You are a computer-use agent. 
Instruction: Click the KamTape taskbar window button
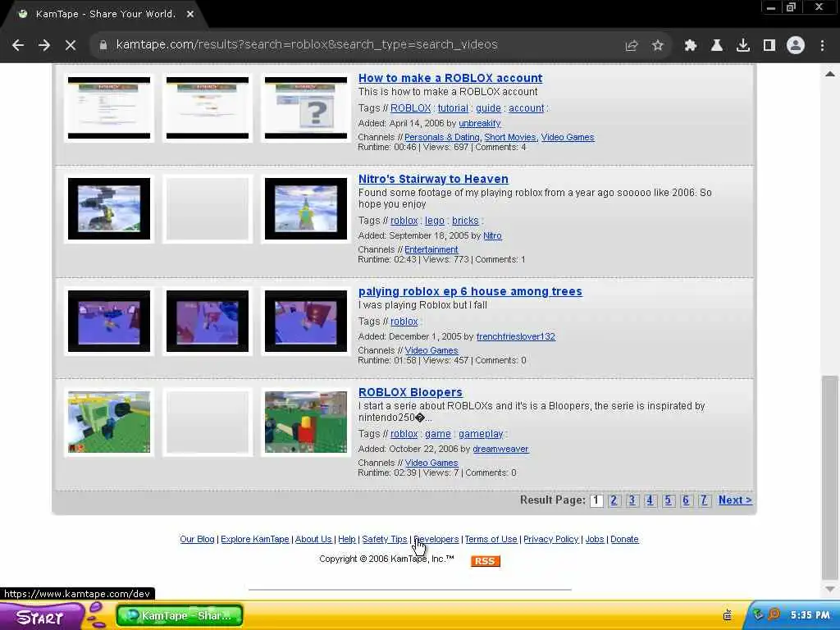coord(180,615)
